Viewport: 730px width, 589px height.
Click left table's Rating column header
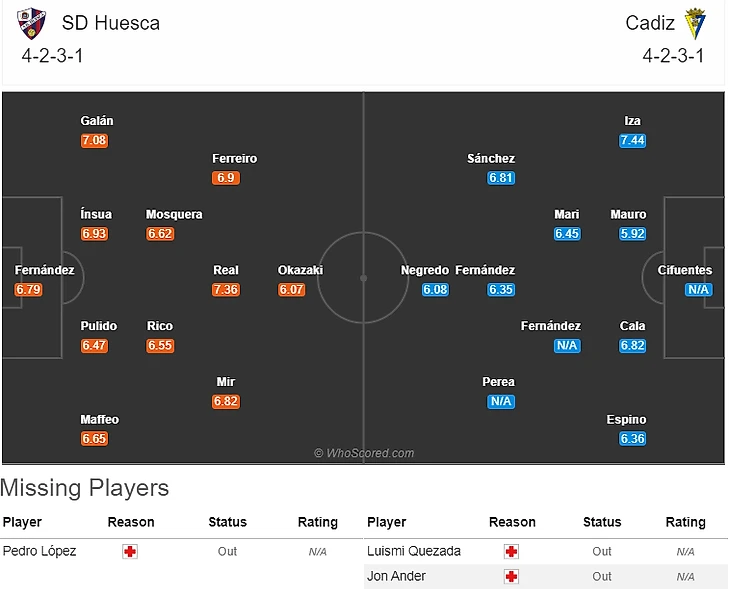[x=318, y=522]
